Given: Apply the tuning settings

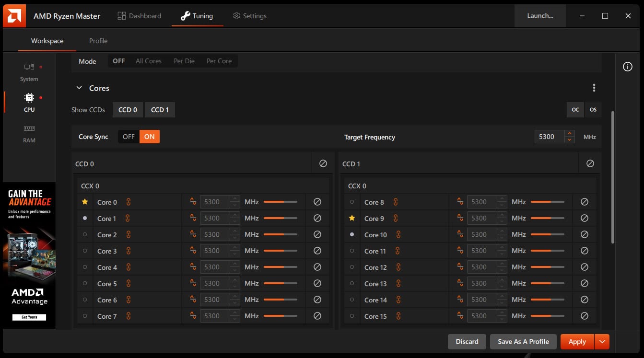Looking at the screenshot, I should (x=577, y=342).
